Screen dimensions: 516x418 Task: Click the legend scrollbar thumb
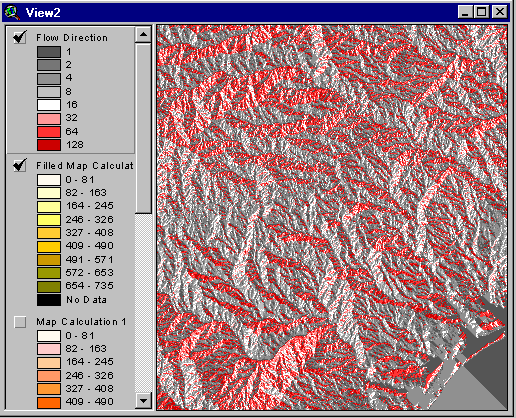pyautogui.click(x=143, y=128)
